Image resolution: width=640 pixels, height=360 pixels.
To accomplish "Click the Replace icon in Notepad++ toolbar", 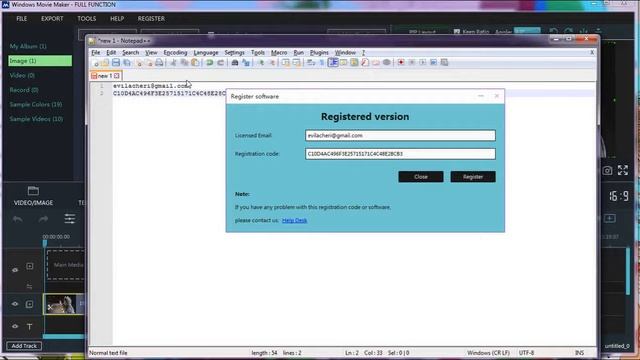I will tap(246, 63).
